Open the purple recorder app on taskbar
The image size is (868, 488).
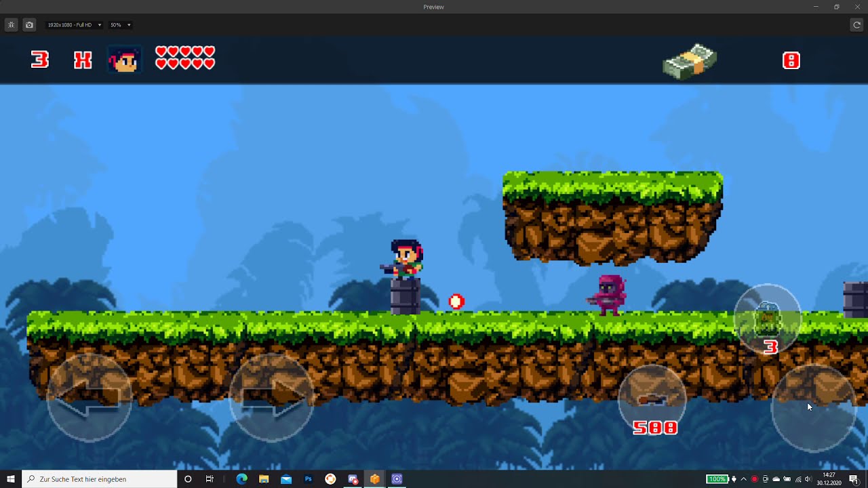397,479
